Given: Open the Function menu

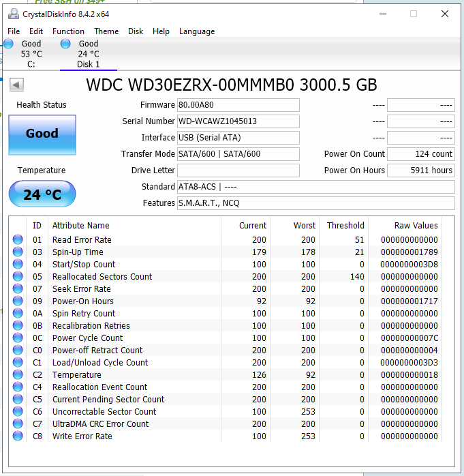Looking at the screenshot, I should pyautogui.click(x=68, y=31).
